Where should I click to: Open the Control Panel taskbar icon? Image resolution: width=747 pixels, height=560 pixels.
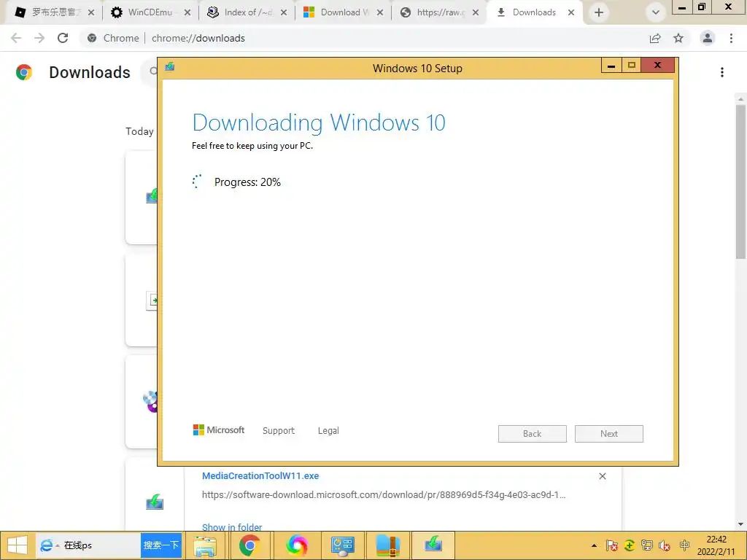pyautogui.click(x=343, y=545)
